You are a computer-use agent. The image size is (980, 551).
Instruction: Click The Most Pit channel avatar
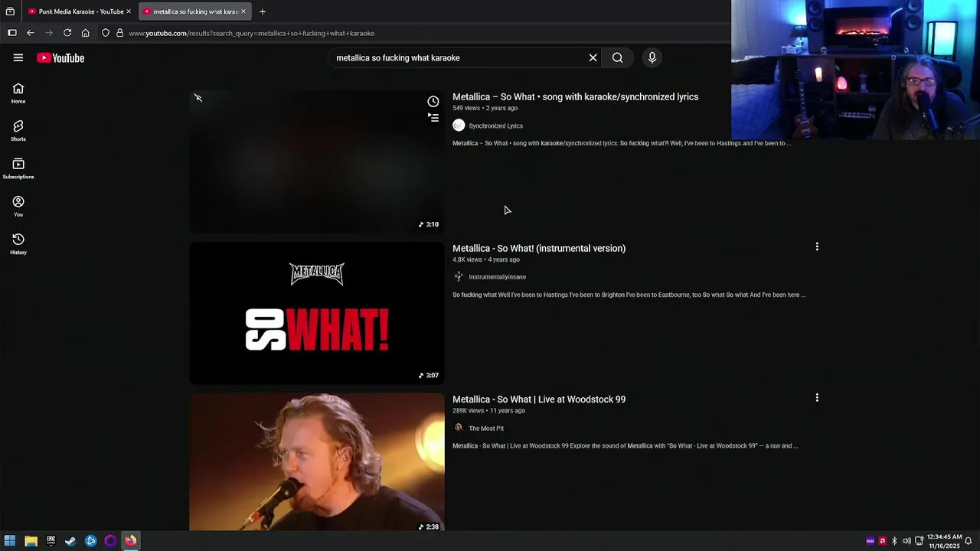click(459, 428)
